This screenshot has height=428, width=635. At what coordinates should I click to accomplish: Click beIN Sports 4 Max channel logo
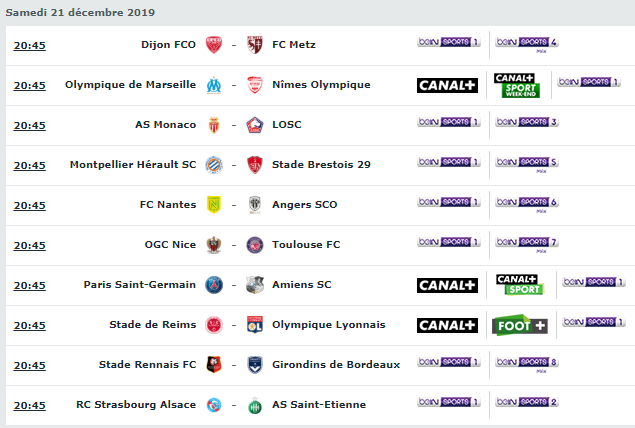point(527,44)
